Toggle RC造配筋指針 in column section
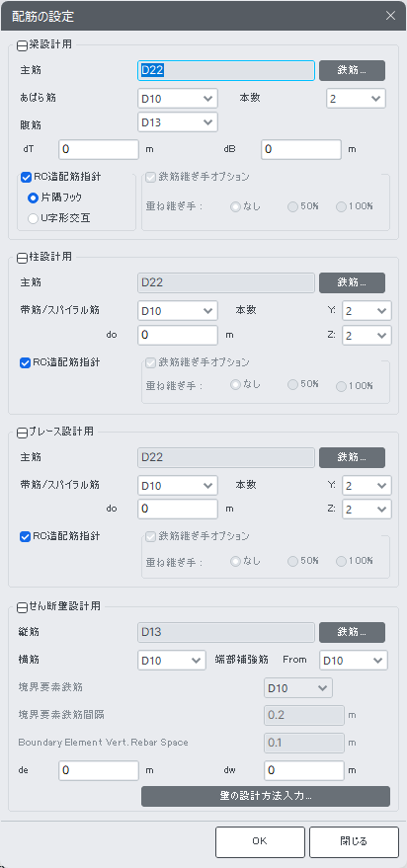Viewport: 407px width, 868px height. [26, 363]
